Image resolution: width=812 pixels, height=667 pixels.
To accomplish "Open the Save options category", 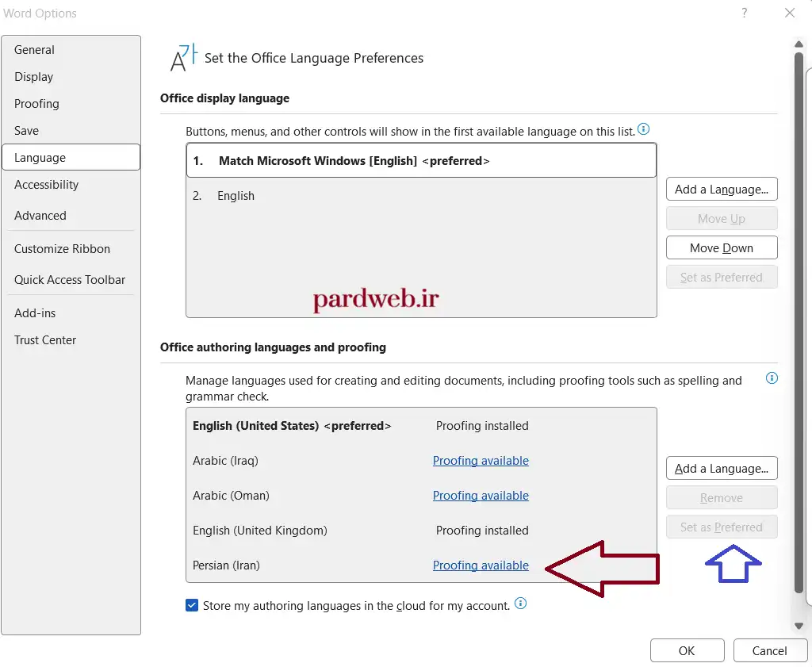I will [x=71, y=131].
